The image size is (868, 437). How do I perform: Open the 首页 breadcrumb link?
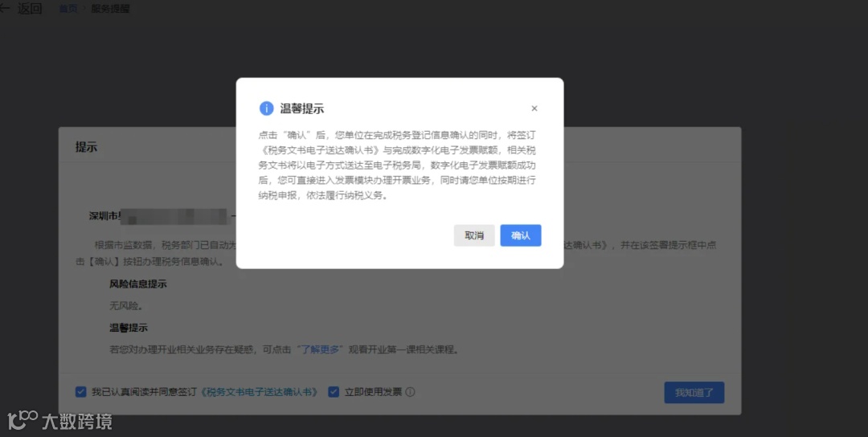(x=68, y=9)
